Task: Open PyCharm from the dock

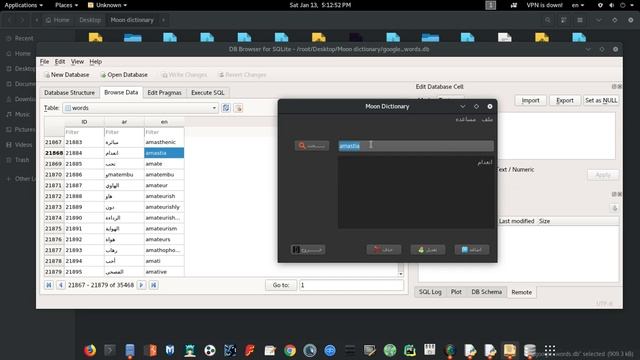Action: pos(409,350)
